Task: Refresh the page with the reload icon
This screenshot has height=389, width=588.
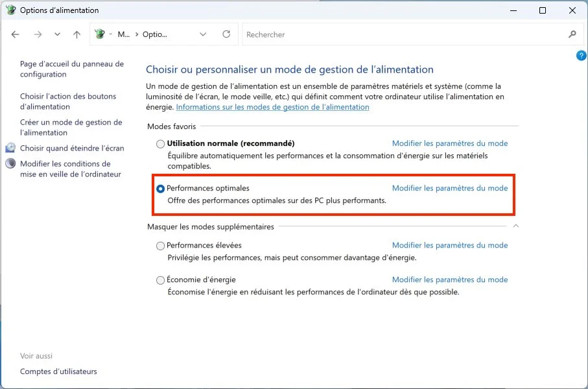Action: click(226, 34)
